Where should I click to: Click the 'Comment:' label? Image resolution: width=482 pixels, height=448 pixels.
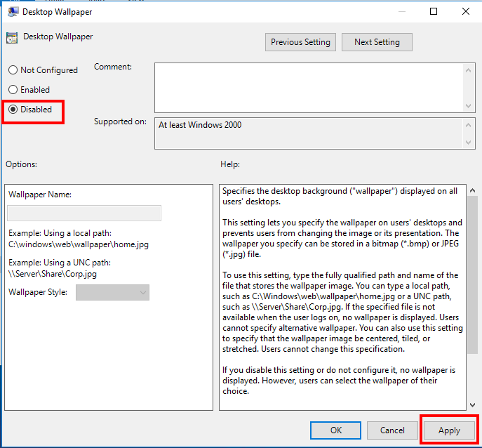113,67
